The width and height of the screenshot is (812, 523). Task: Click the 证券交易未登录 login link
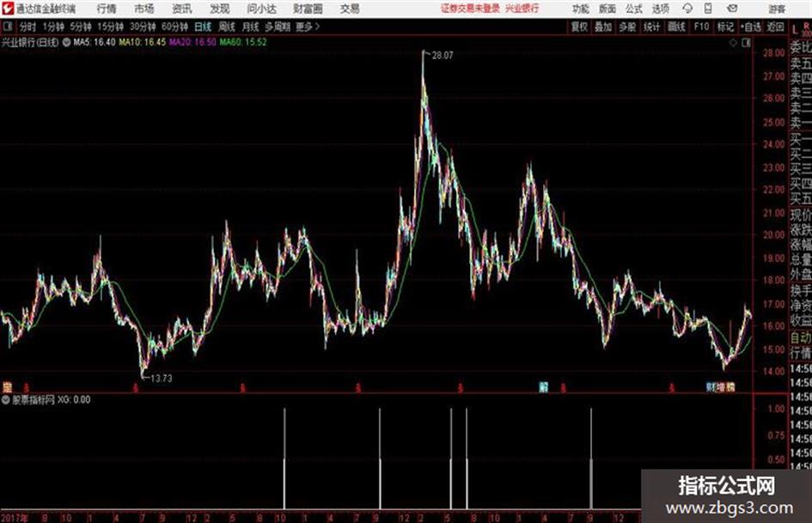tap(470, 9)
